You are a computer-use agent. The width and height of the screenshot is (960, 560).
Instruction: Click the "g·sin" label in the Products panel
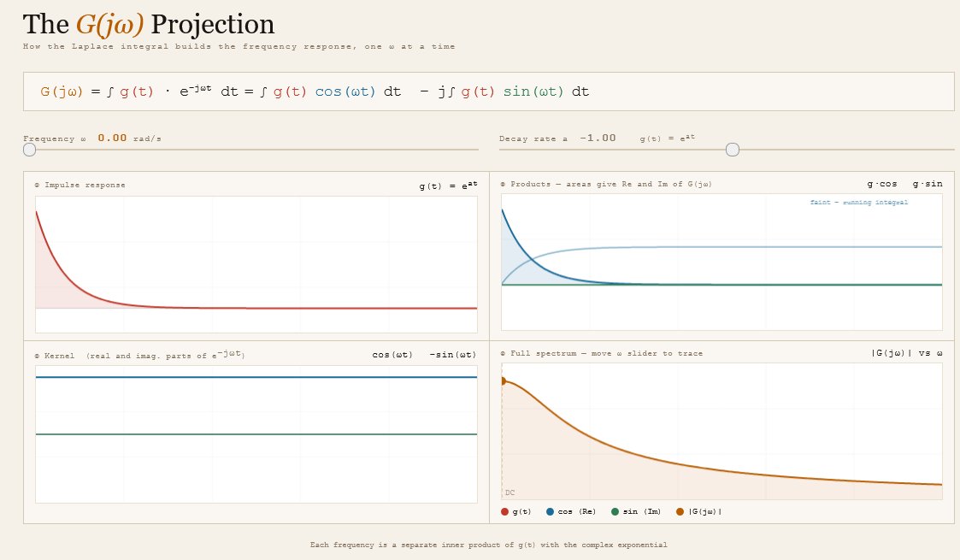tap(928, 184)
